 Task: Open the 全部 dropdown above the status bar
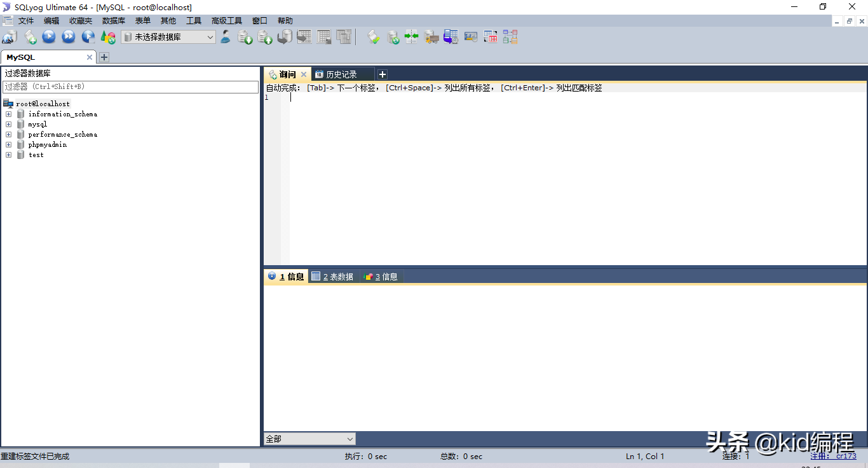[309, 439]
